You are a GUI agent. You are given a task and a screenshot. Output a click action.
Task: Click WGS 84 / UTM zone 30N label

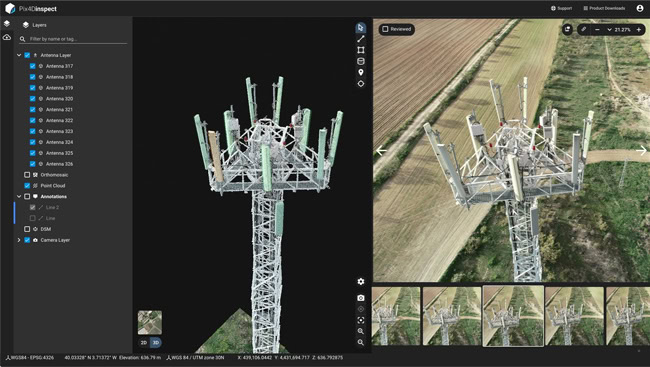click(x=195, y=357)
